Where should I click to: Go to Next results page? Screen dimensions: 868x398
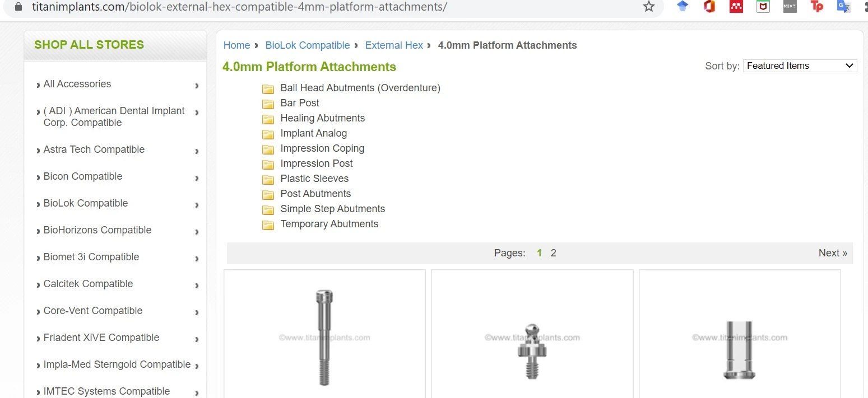(x=833, y=253)
